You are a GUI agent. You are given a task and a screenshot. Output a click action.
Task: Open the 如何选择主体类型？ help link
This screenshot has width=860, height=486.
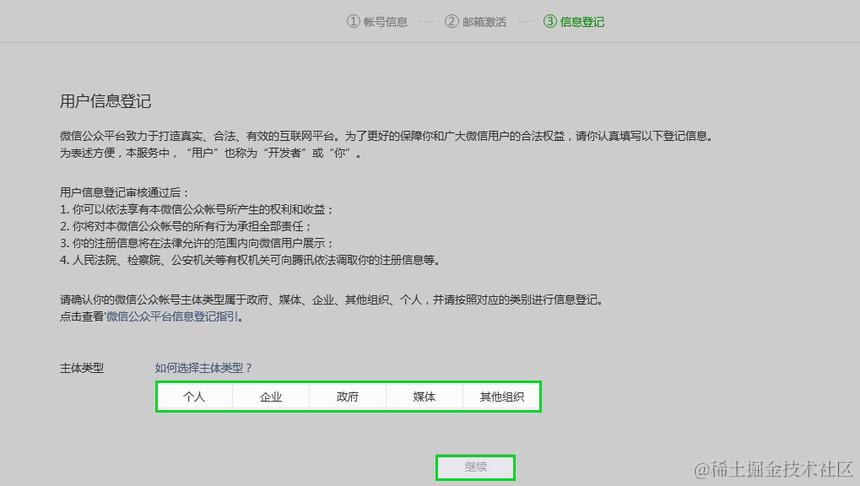coord(203,368)
